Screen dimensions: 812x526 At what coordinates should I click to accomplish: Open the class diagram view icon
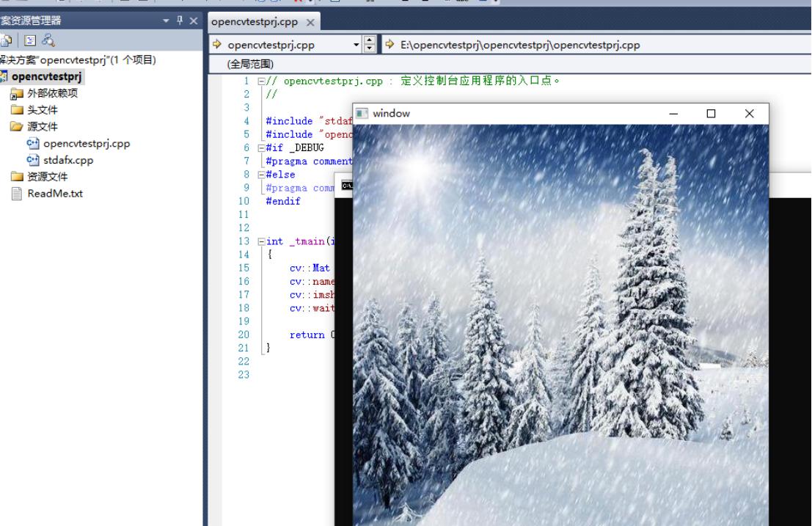pos(48,40)
